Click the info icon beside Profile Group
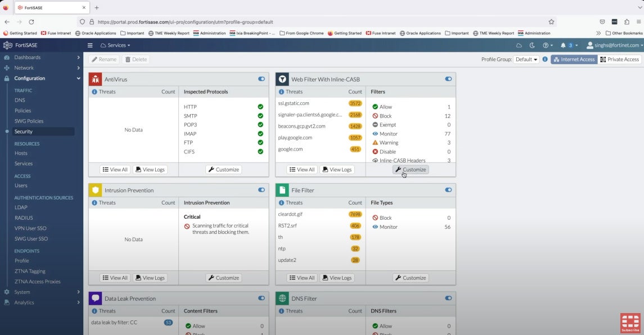The width and height of the screenshot is (644, 335). 544,59
